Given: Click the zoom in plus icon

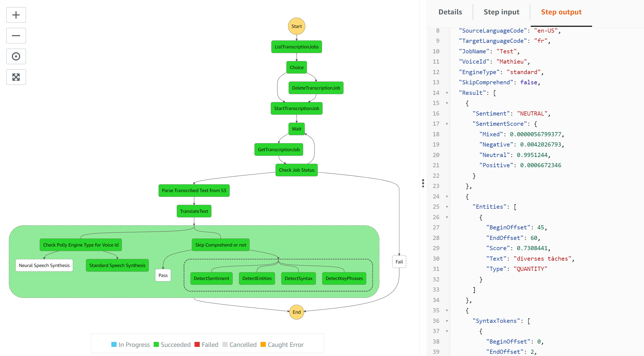Looking at the screenshot, I should [x=16, y=15].
